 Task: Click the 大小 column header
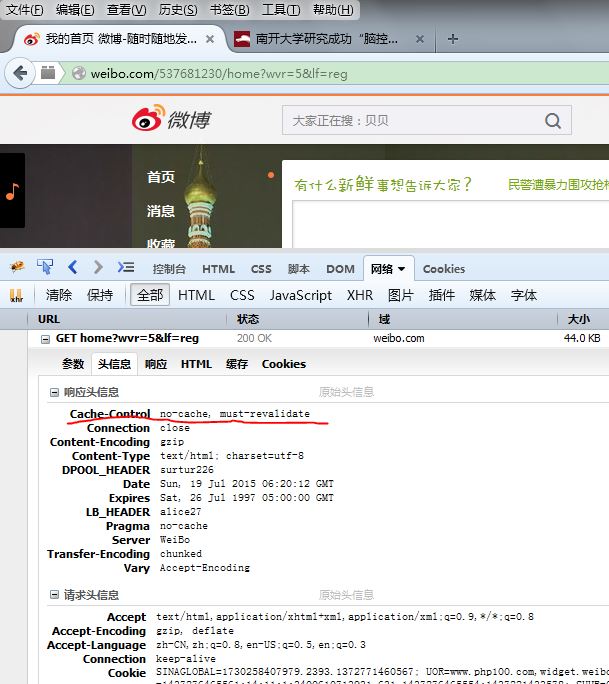point(584,319)
